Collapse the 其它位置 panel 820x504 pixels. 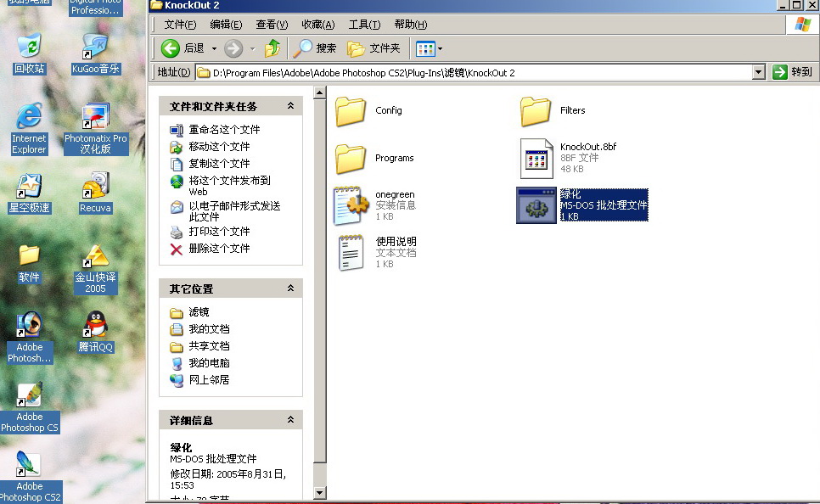(x=290, y=288)
